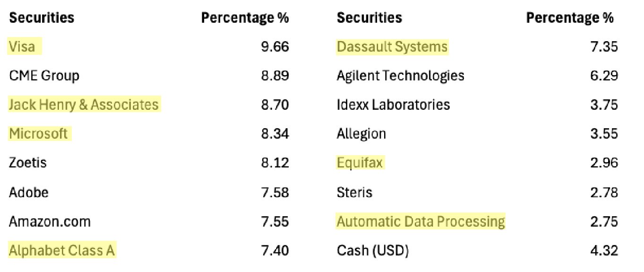This screenshot has width=644, height=272.
Task: Select the Idexx Laboratories entry
Action: 393,105
